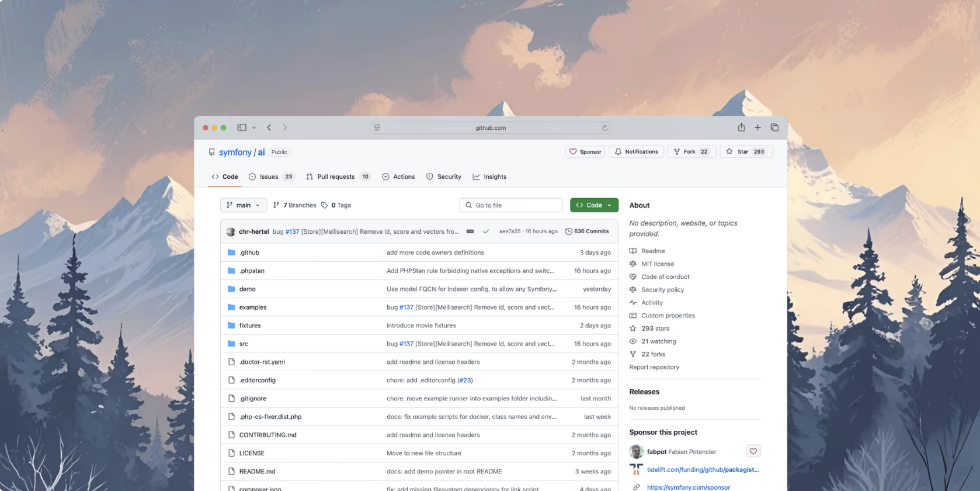Expand the green Code dropdown button
980x491 pixels.
594,205
